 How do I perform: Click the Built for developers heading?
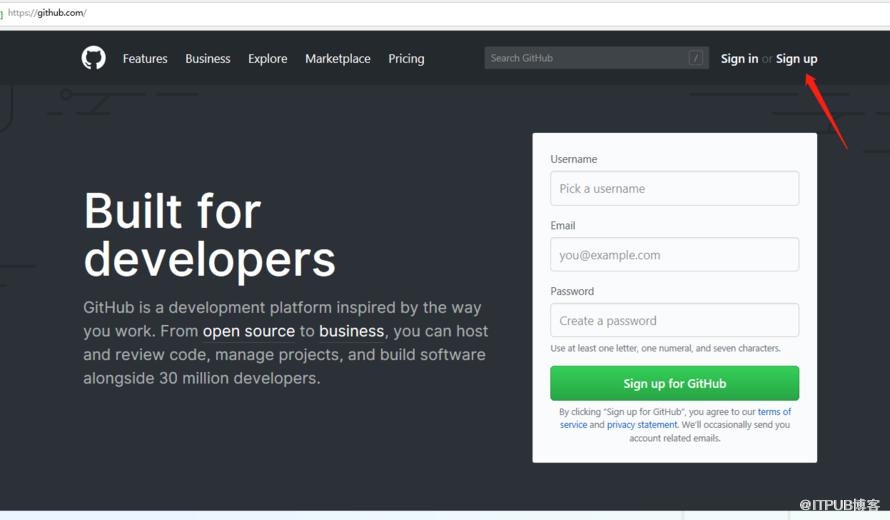209,234
